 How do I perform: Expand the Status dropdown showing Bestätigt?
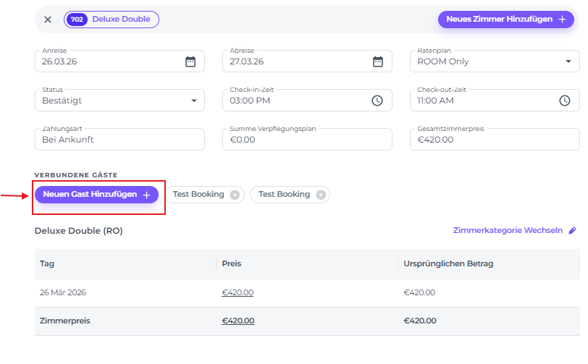click(193, 101)
